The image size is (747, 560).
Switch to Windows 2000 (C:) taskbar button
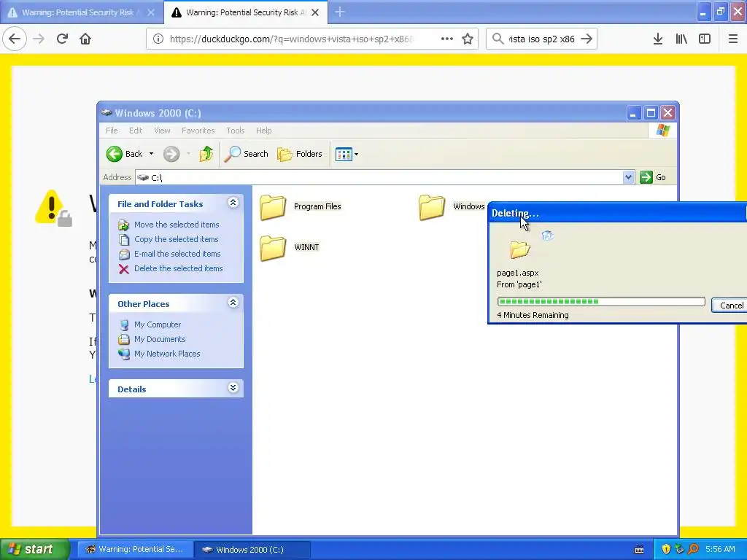click(252, 549)
